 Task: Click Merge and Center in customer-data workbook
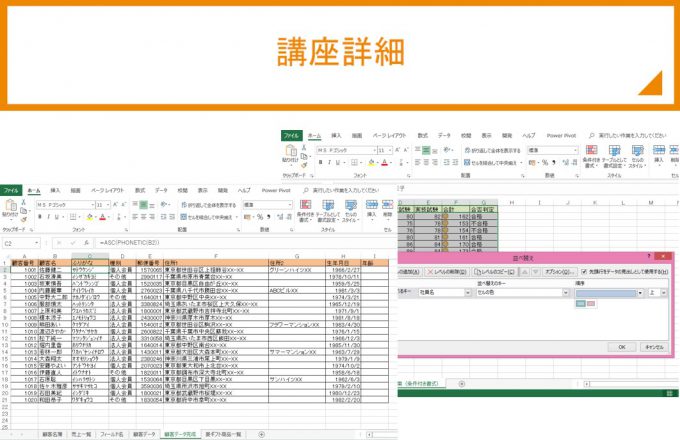(208, 217)
